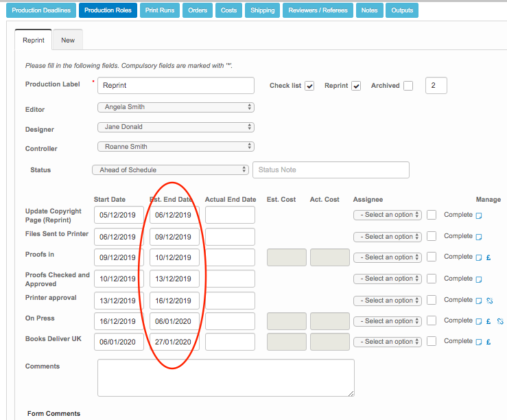This screenshot has width=507, height=420.
Task: Open the Controller dropdown showing Roanne Smith
Action: pos(176,147)
